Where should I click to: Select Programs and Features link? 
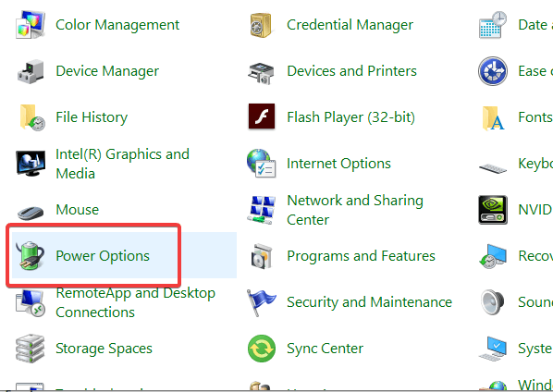(x=361, y=256)
